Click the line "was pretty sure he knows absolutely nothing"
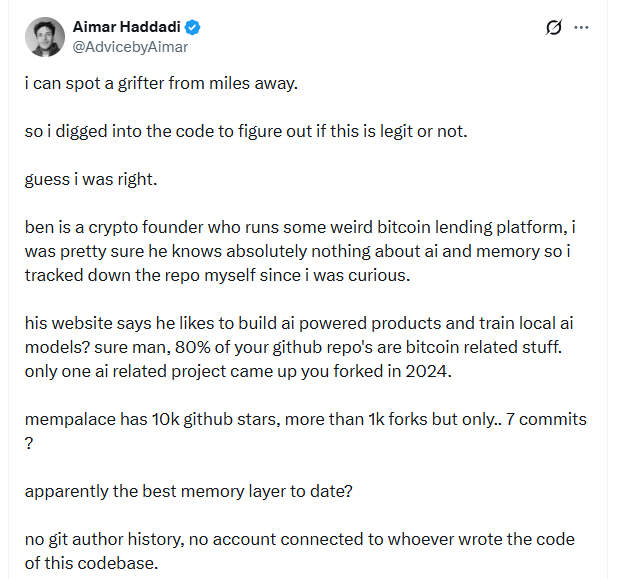This screenshot has height=579, width=617. pyautogui.click(x=300, y=250)
